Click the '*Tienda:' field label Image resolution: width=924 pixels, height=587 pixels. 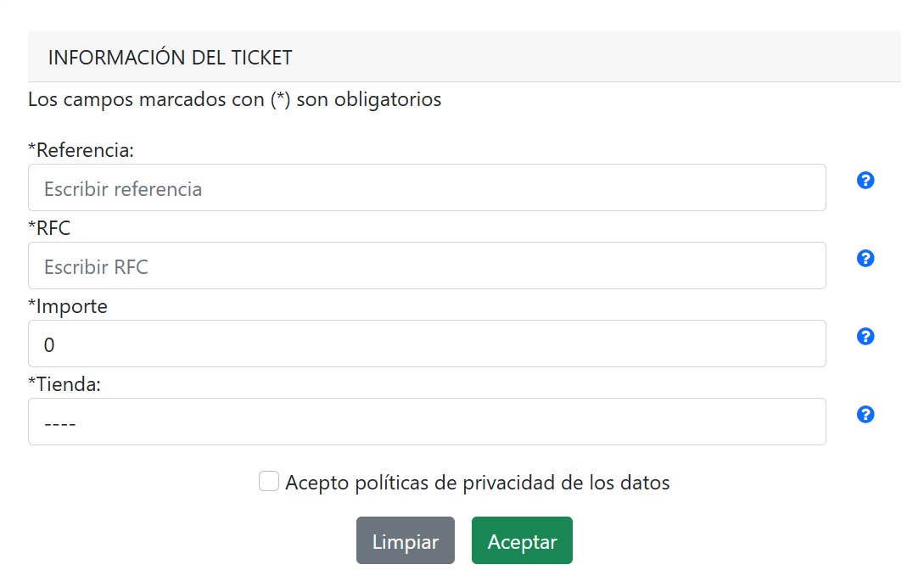tap(64, 384)
